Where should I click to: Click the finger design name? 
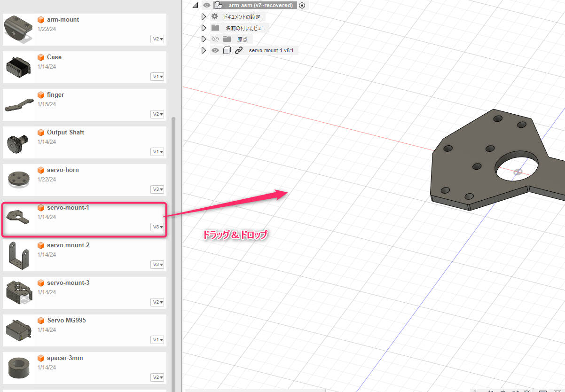(x=55, y=95)
